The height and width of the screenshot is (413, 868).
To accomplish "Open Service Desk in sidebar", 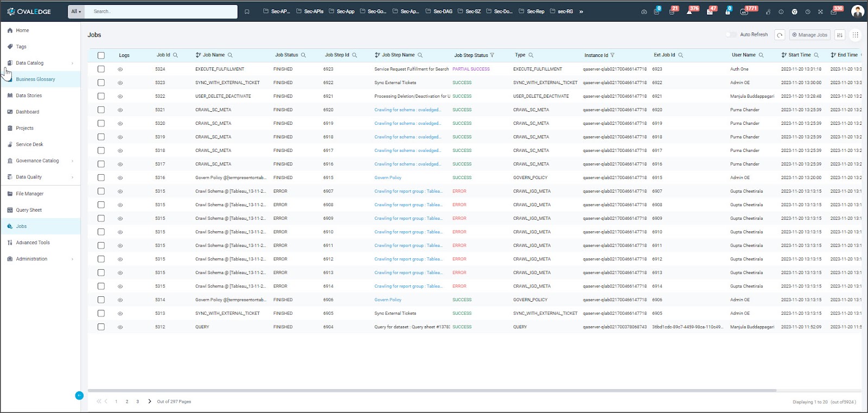I will pyautogui.click(x=29, y=144).
